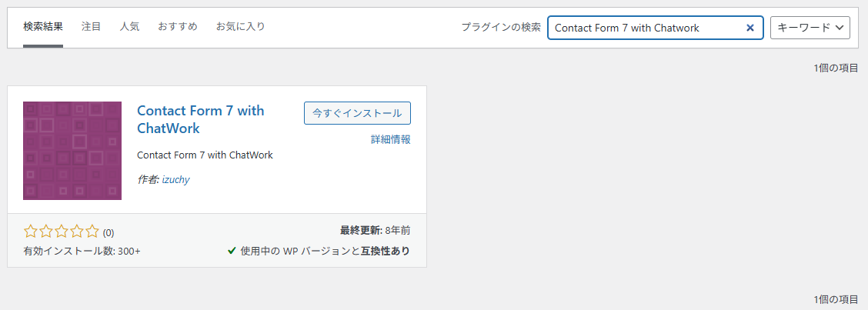Click the first rating star
This screenshot has height=310, width=868.
point(31,231)
